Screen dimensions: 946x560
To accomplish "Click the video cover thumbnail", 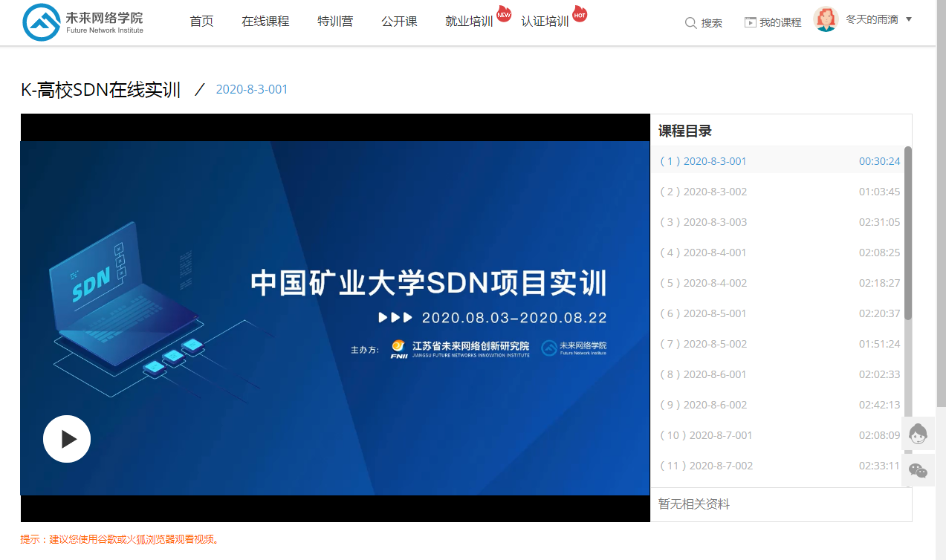I will coord(335,318).
